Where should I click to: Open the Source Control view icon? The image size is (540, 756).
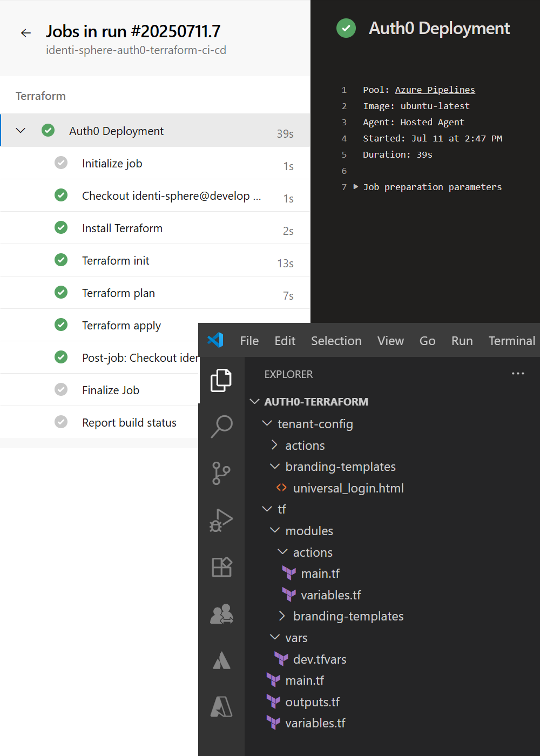pyautogui.click(x=221, y=474)
